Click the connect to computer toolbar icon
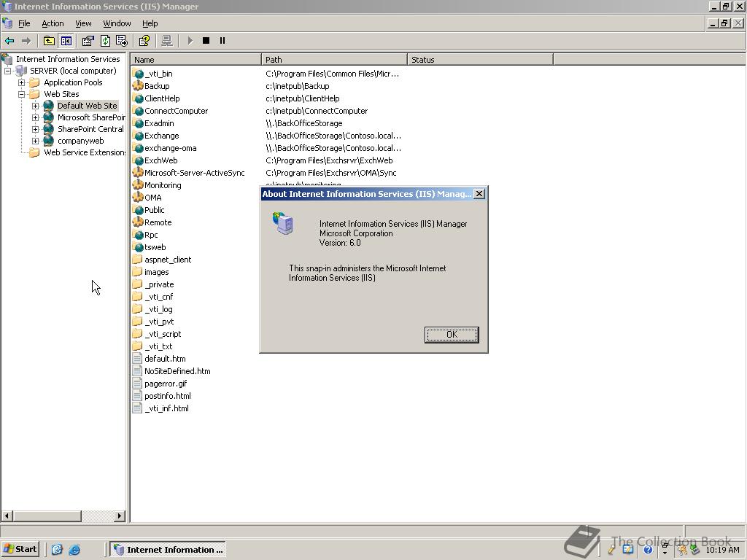Image resolution: width=747 pixels, height=560 pixels. click(166, 41)
